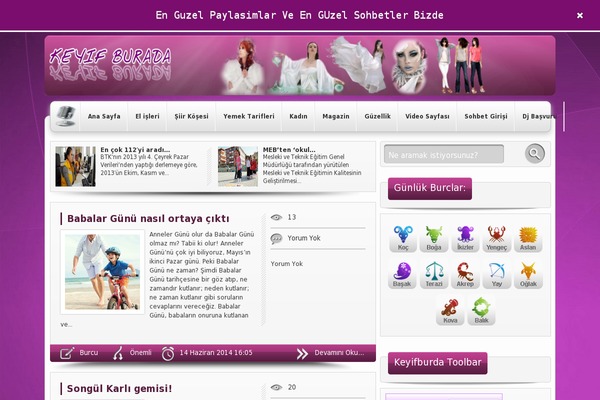Click the clock icon beside 14 Haziran 2014

pyautogui.click(x=168, y=353)
